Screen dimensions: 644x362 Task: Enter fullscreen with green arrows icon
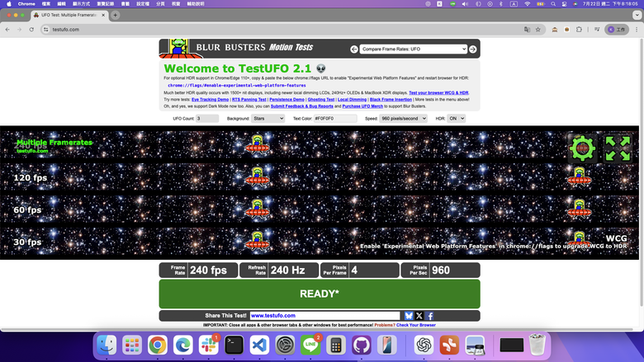click(618, 148)
